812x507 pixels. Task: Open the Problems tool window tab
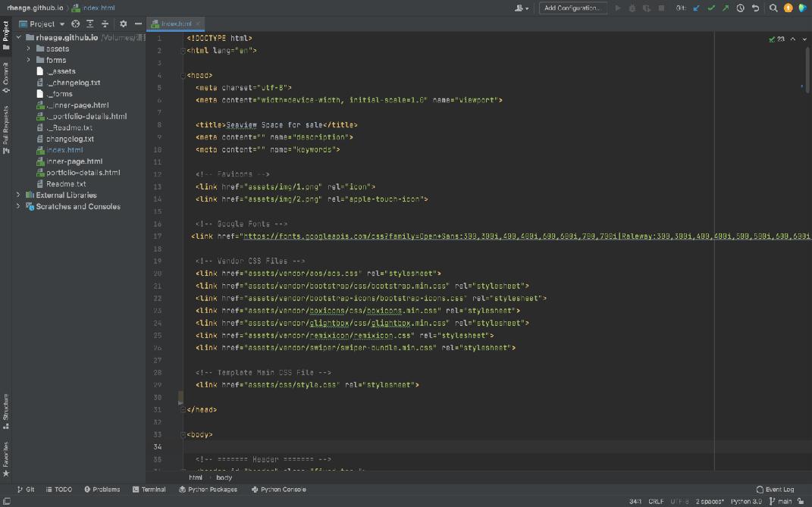[x=102, y=490]
